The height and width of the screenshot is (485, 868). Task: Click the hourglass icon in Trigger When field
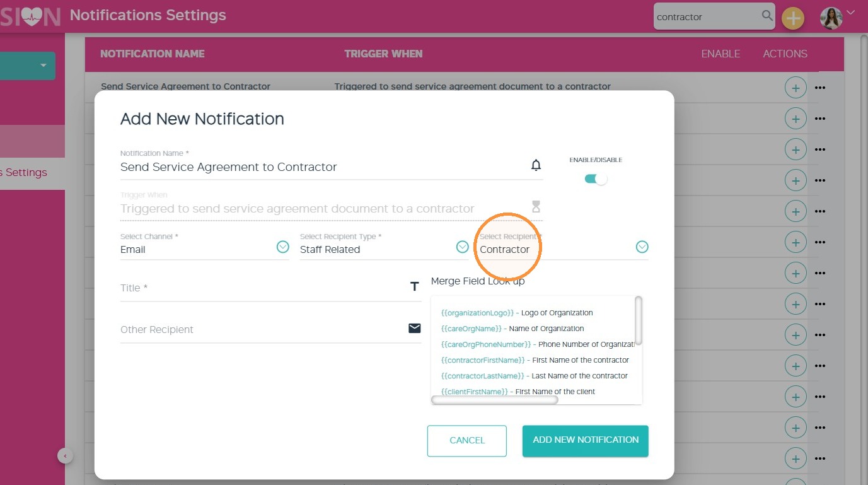(536, 206)
